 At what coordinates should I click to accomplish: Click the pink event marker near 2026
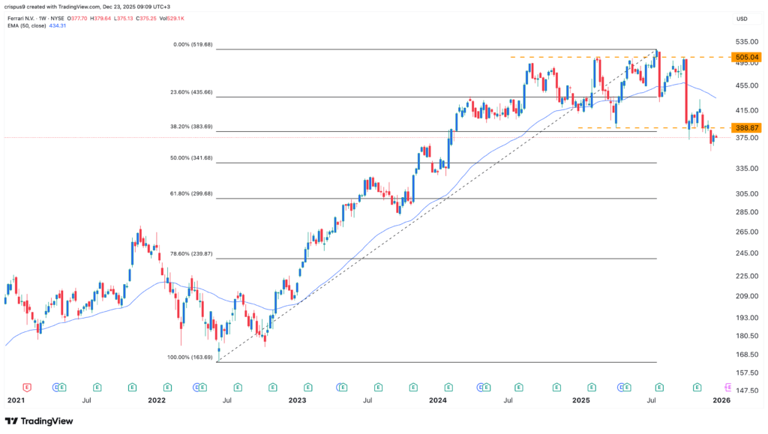pos(727,385)
